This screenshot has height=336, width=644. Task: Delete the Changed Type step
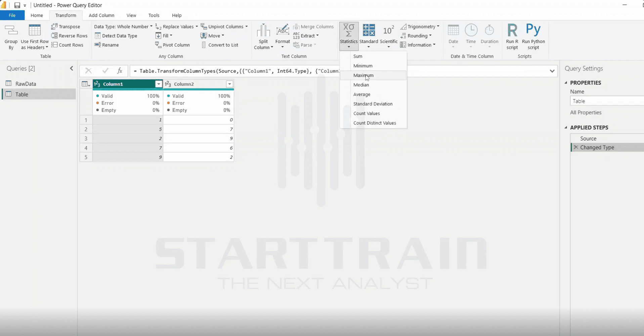(x=576, y=147)
